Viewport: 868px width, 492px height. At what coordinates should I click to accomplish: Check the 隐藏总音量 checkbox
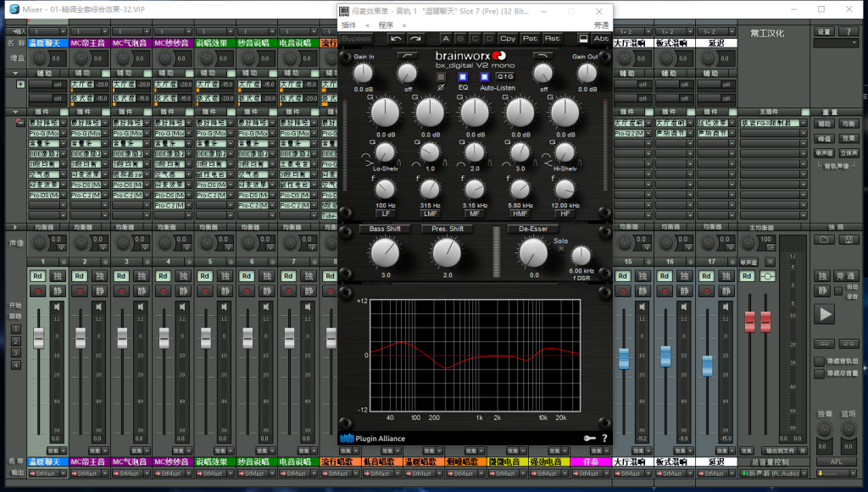pos(820,374)
